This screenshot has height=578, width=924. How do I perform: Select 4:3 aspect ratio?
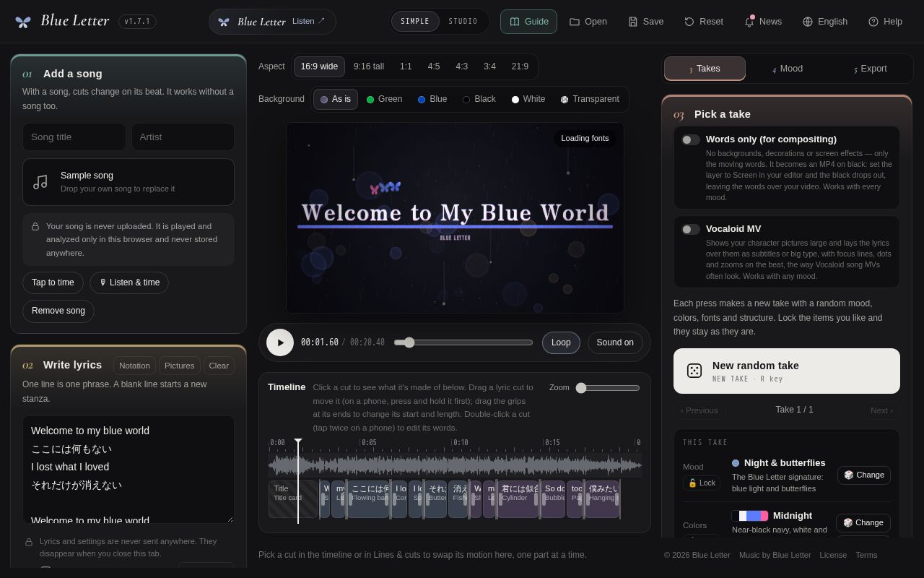tap(461, 66)
